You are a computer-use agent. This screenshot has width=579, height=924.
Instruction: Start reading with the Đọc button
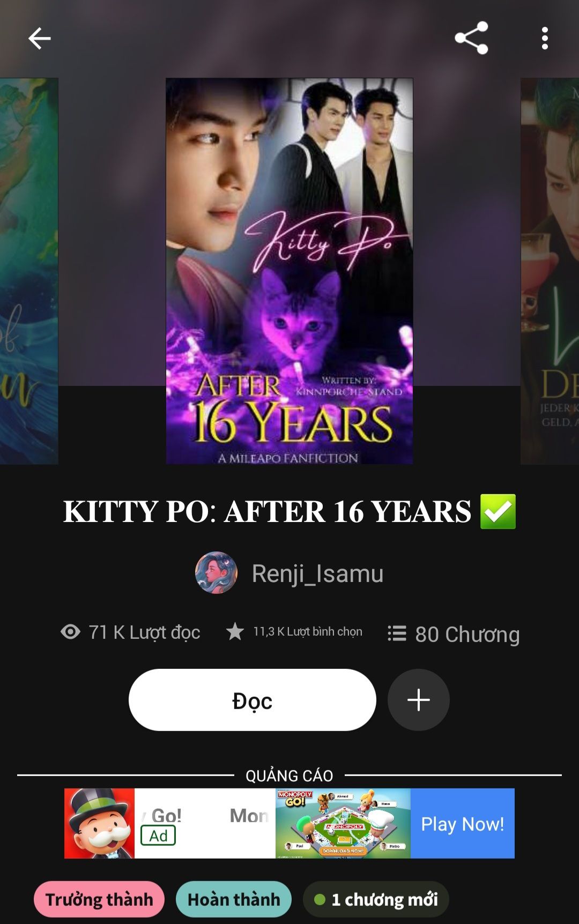pos(253,700)
